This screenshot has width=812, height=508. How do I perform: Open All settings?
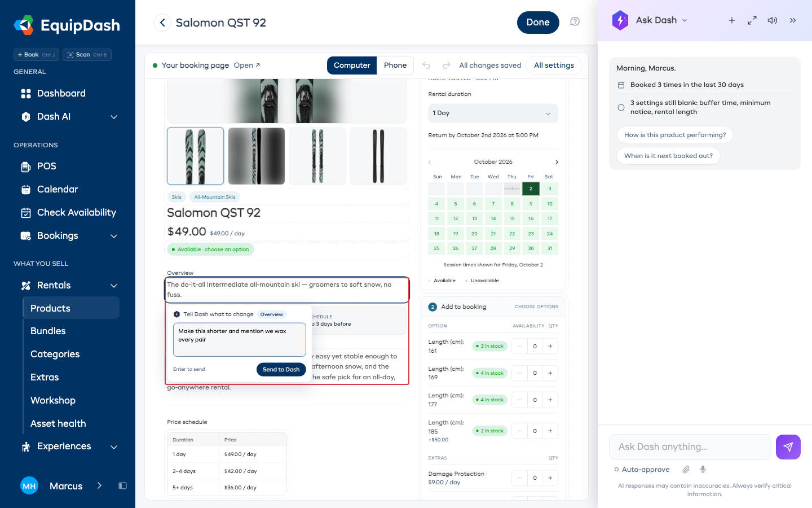554,65
